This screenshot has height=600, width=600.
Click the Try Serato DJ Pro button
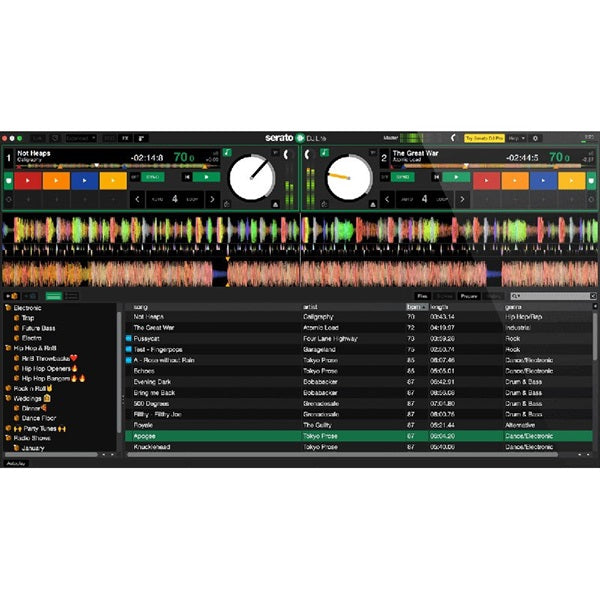click(484, 137)
